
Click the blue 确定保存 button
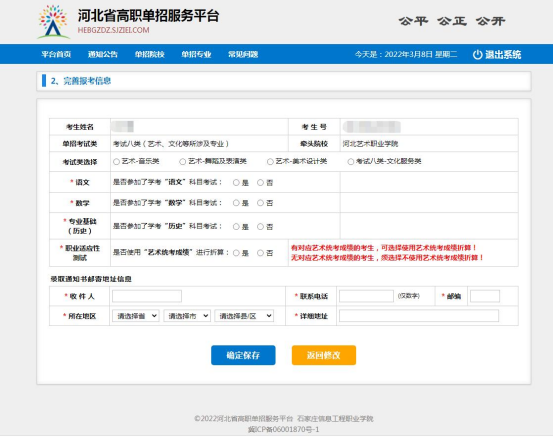pos(243,355)
